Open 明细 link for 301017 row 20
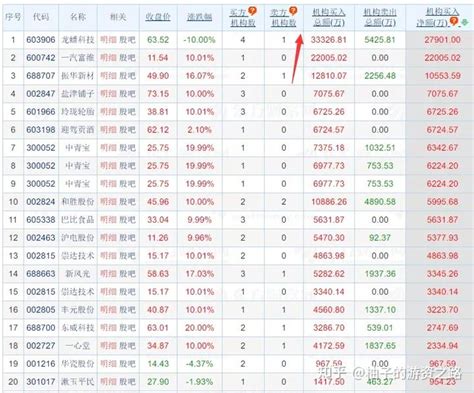 tap(108, 382)
